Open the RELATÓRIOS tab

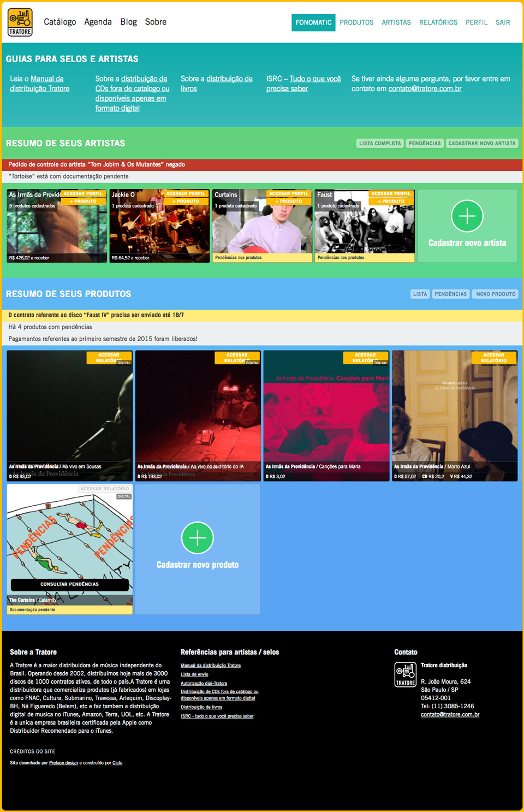pos(438,22)
